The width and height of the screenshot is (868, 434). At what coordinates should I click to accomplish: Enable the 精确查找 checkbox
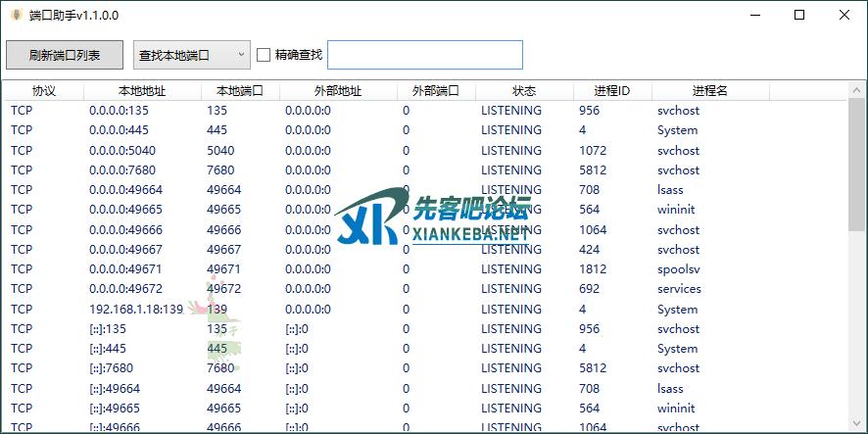coord(264,55)
